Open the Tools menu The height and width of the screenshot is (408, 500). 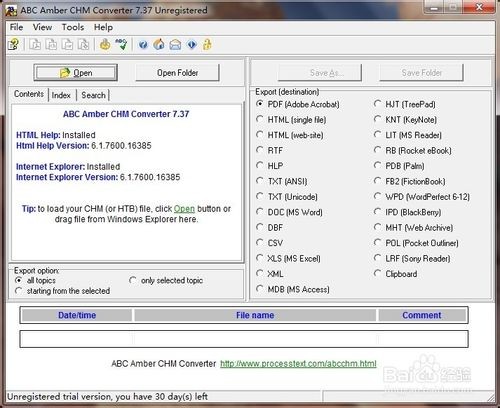73,27
